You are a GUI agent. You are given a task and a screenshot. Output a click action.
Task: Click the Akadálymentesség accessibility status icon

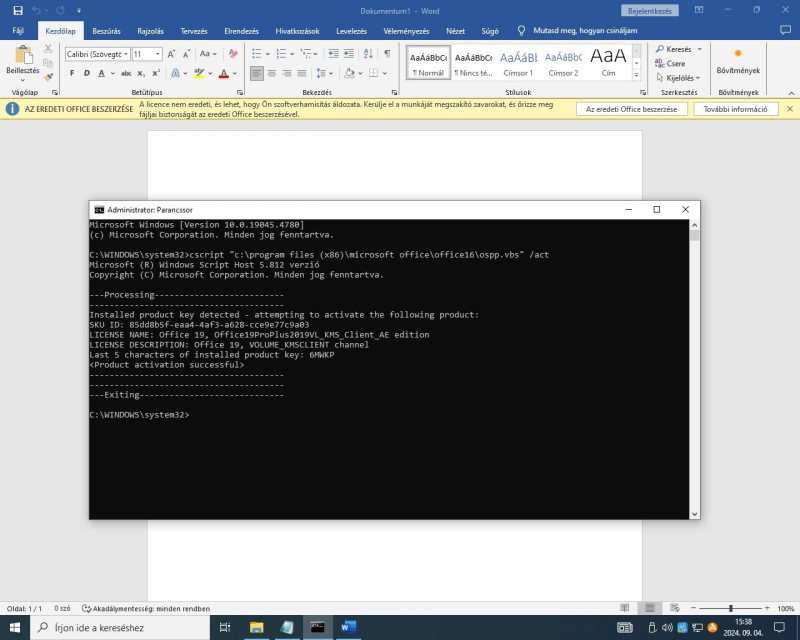click(x=86, y=608)
